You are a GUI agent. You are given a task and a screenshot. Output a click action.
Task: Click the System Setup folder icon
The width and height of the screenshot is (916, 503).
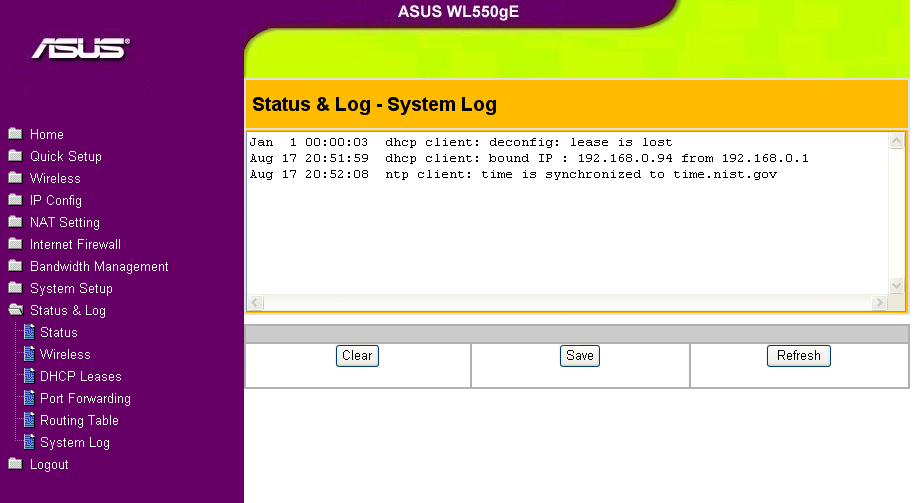(x=16, y=288)
